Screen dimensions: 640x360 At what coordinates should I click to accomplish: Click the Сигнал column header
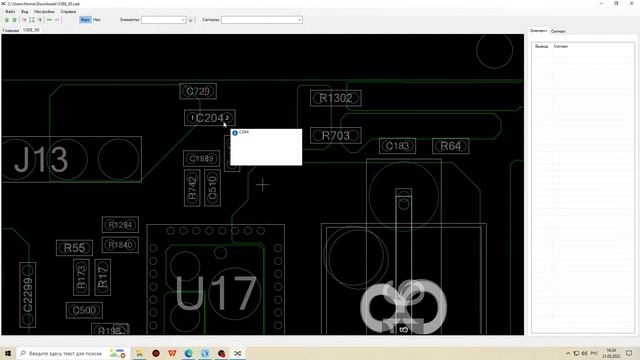point(560,47)
